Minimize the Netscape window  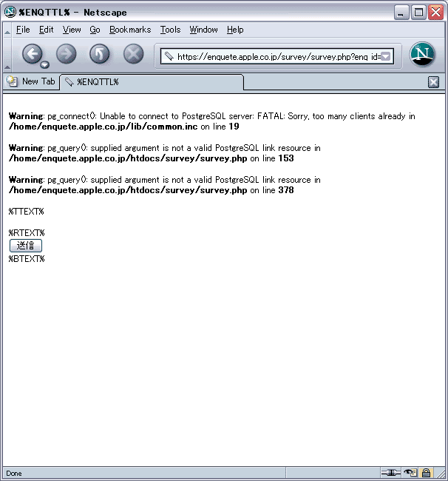(401, 13)
